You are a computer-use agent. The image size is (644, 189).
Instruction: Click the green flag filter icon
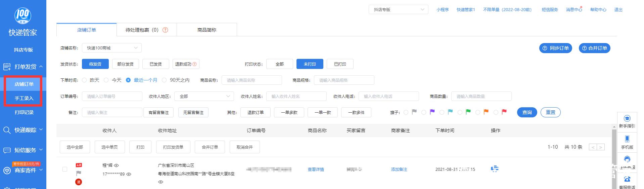pos(468,112)
